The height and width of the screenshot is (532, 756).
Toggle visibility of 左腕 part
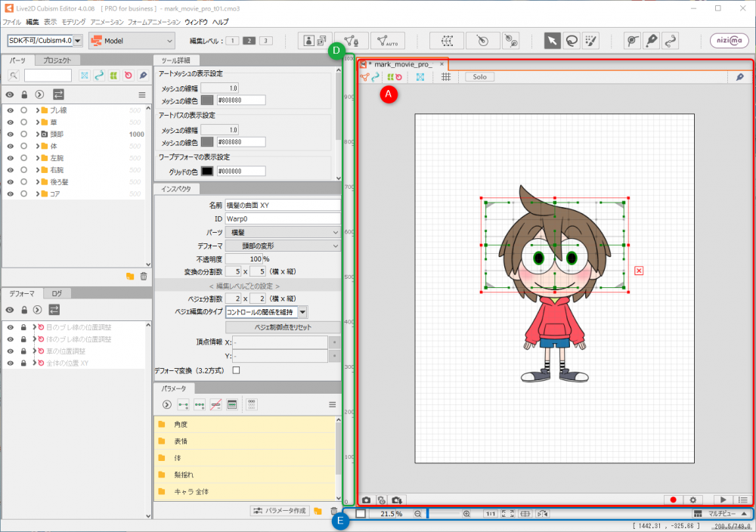[x=10, y=158]
